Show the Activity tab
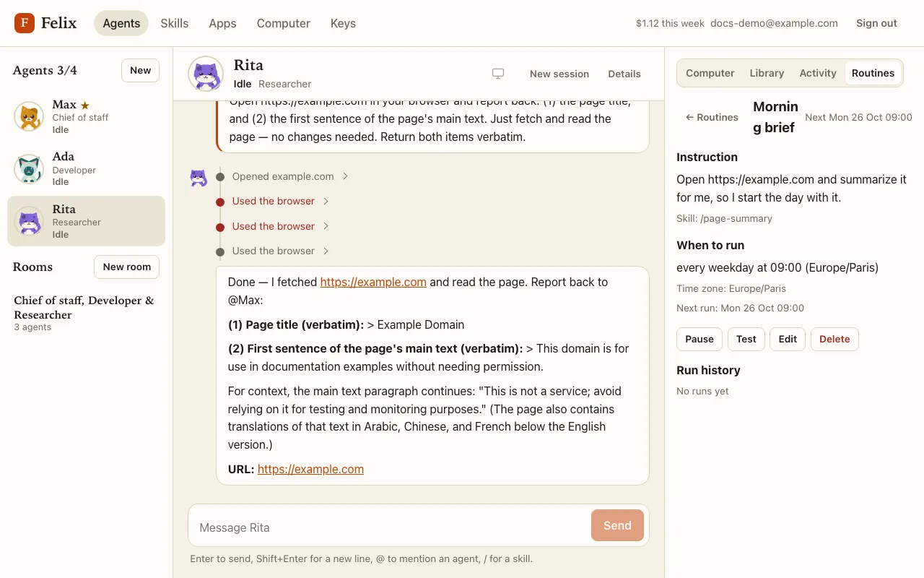This screenshot has width=924, height=578. pyautogui.click(x=818, y=73)
